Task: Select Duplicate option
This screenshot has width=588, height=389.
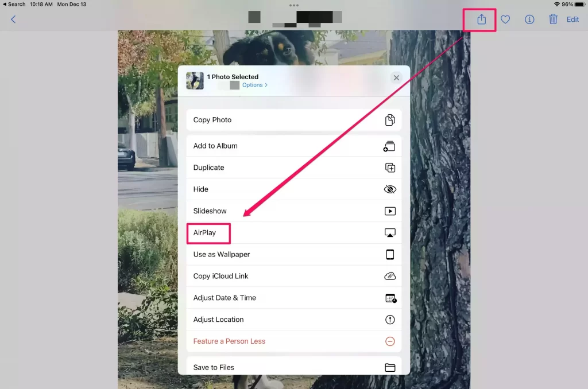Action: 294,168
